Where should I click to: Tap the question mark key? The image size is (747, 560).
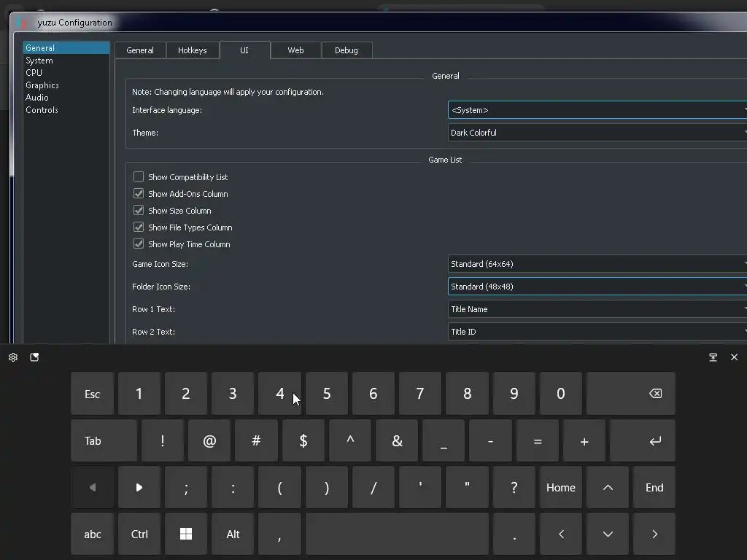(514, 487)
